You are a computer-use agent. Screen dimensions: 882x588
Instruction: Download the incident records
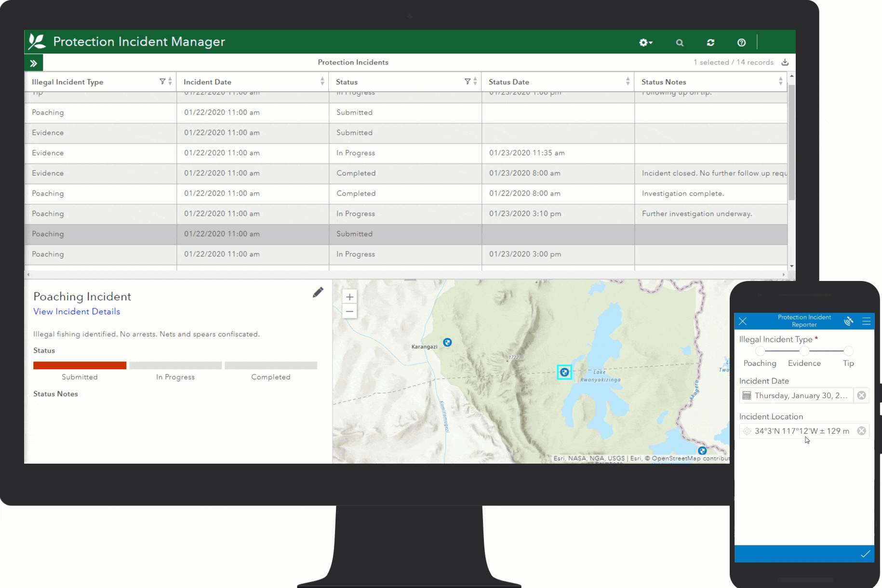tap(785, 62)
